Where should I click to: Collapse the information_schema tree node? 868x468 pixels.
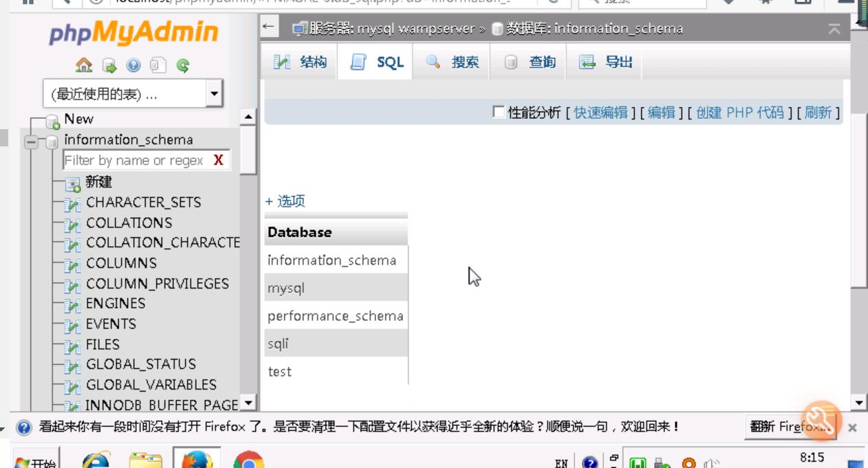[x=31, y=142]
